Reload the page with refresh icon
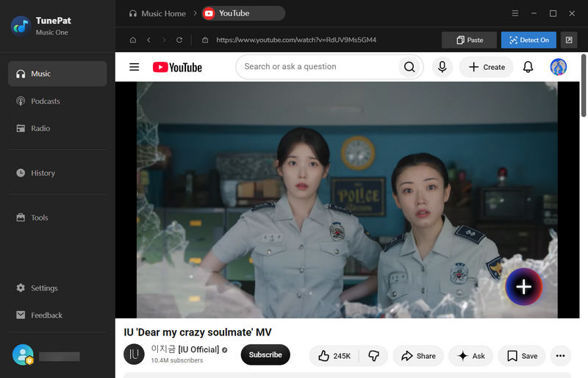The height and width of the screenshot is (378, 588). click(179, 40)
